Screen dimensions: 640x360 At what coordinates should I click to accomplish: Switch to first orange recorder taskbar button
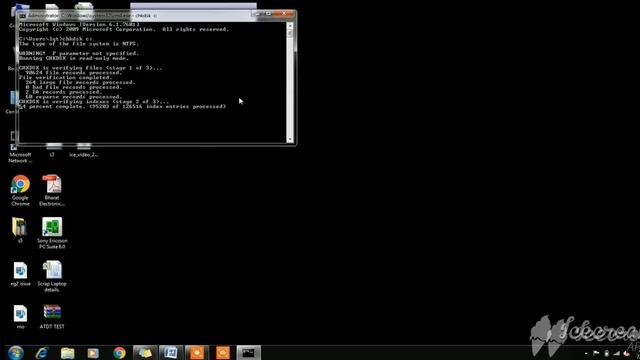point(197,353)
